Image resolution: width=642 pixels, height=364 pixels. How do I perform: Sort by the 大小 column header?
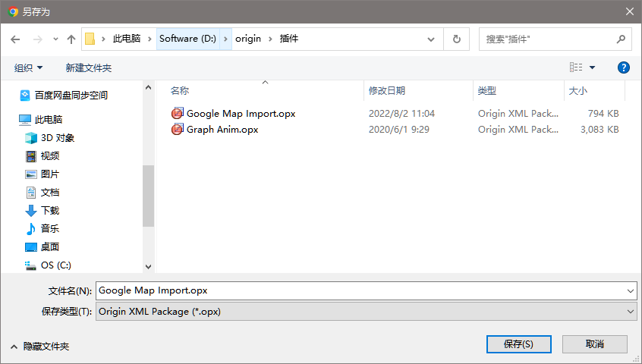coord(577,91)
